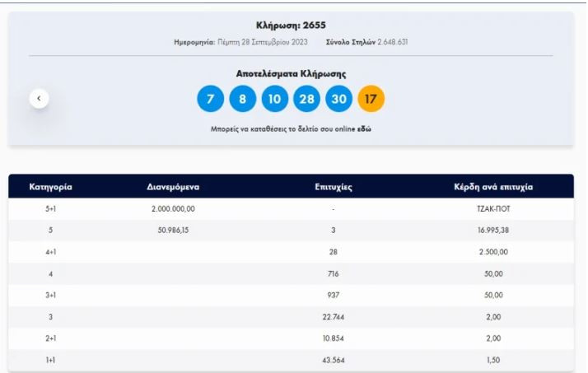Click drawn number ball 10
The height and width of the screenshot is (373, 588).
click(x=275, y=99)
